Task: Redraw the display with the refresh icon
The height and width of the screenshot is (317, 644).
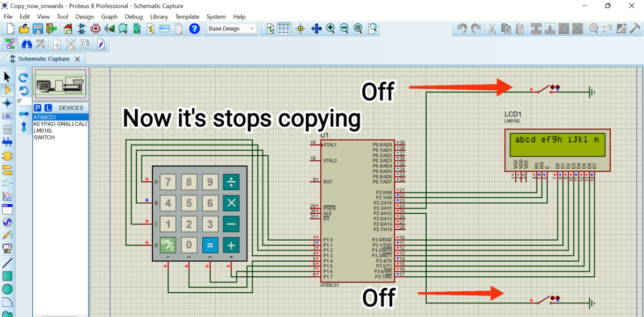Action: pos(270,29)
